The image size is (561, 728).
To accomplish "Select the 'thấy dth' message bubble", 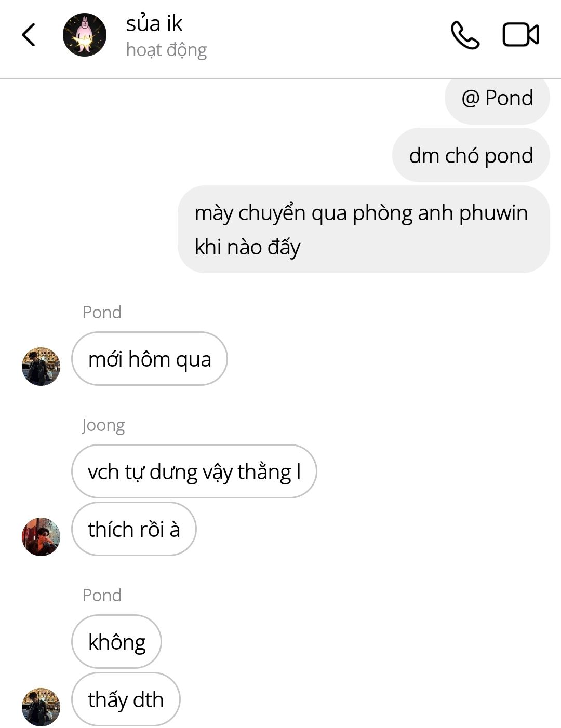I will point(126,699).
